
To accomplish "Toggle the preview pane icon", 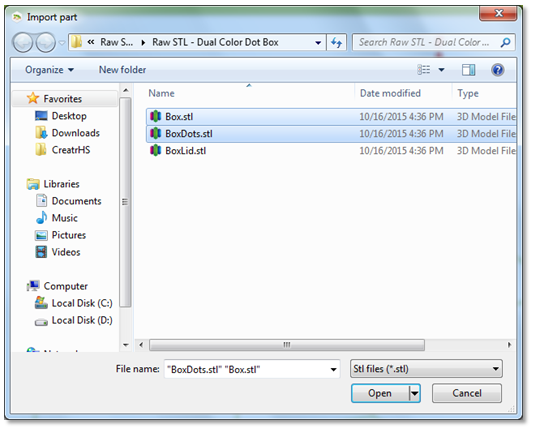I will [x=468, y=70].
